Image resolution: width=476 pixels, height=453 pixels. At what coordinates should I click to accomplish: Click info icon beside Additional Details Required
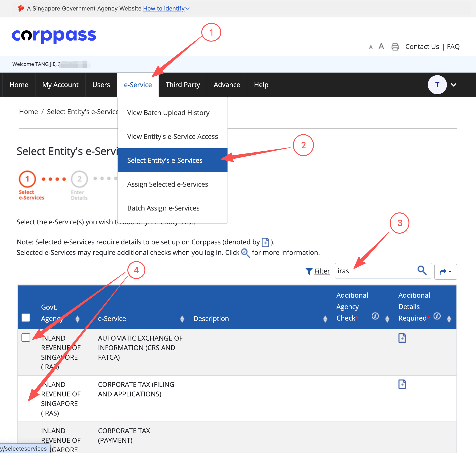point(437,316)
